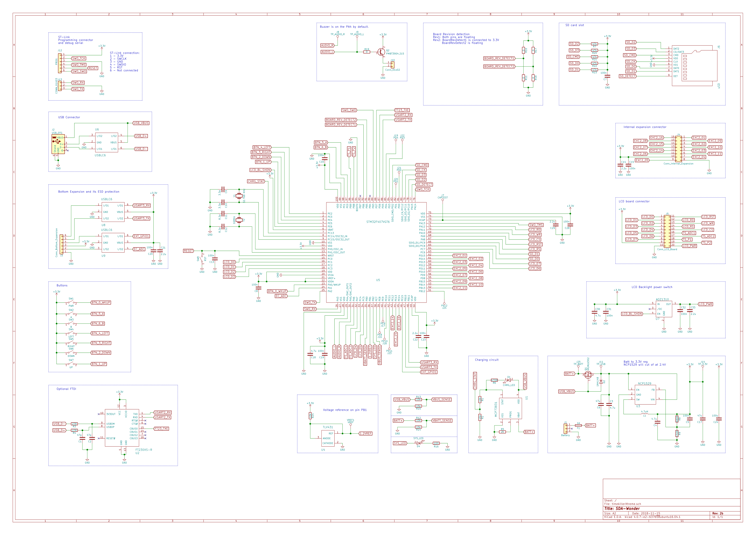Select the Conn_LCD_Board connector J5
The height and width of the screenshot is (535, 756).
667,231
